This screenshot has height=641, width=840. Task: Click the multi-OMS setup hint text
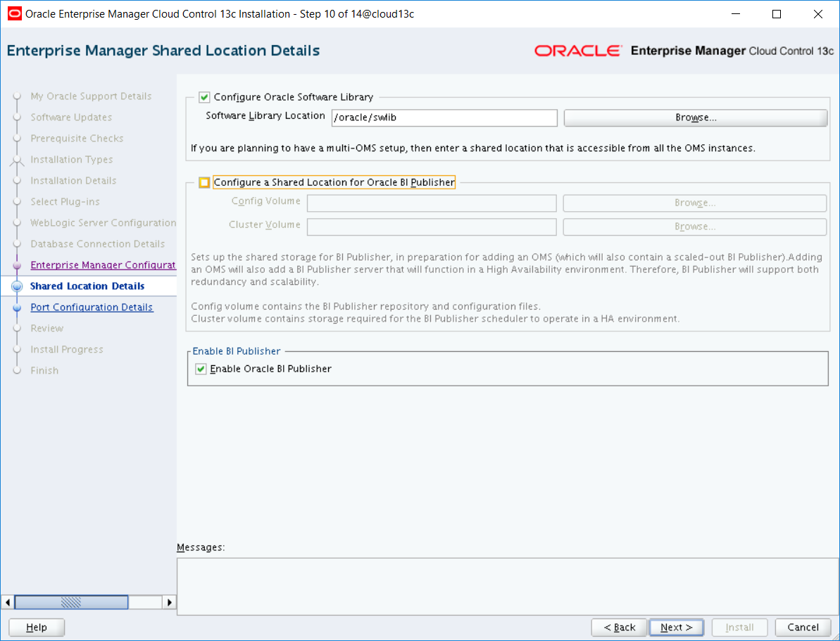coord(473,148)
